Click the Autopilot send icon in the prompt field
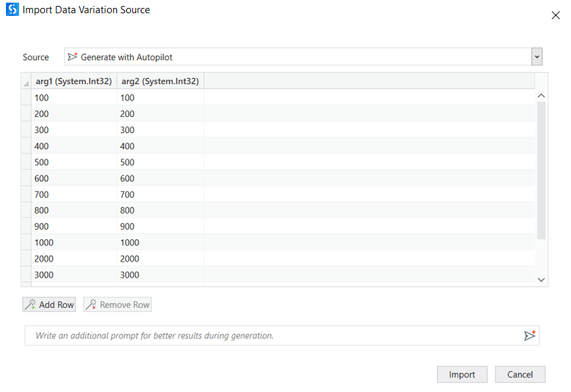571x392 pixels. pos(529,335)
